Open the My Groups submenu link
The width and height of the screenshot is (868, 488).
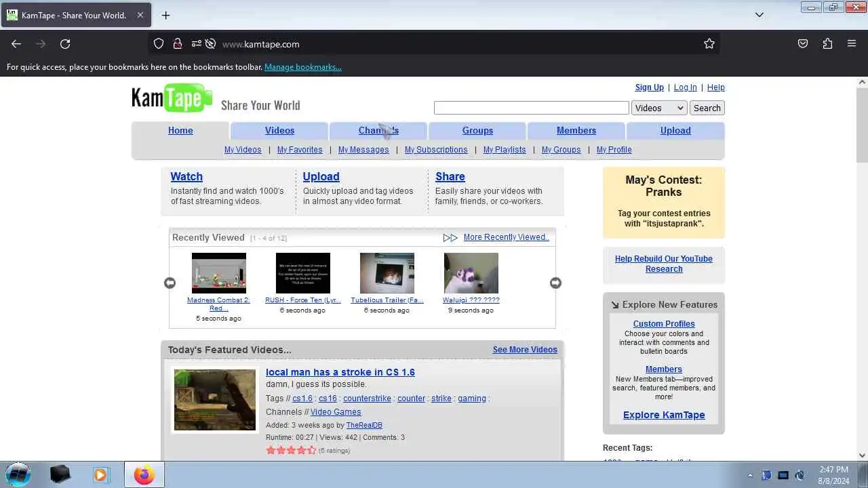pos(561,150)
